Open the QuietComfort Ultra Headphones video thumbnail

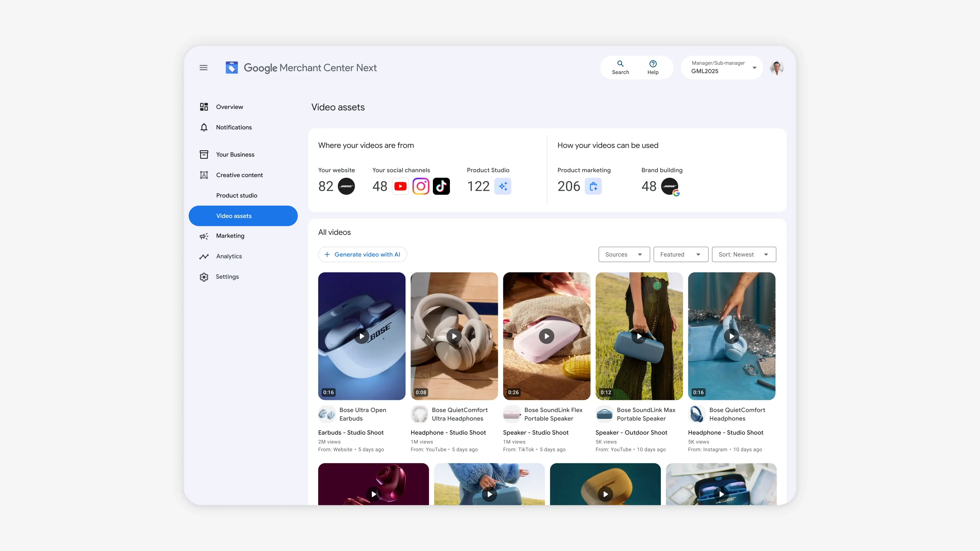tap(454, 336)
